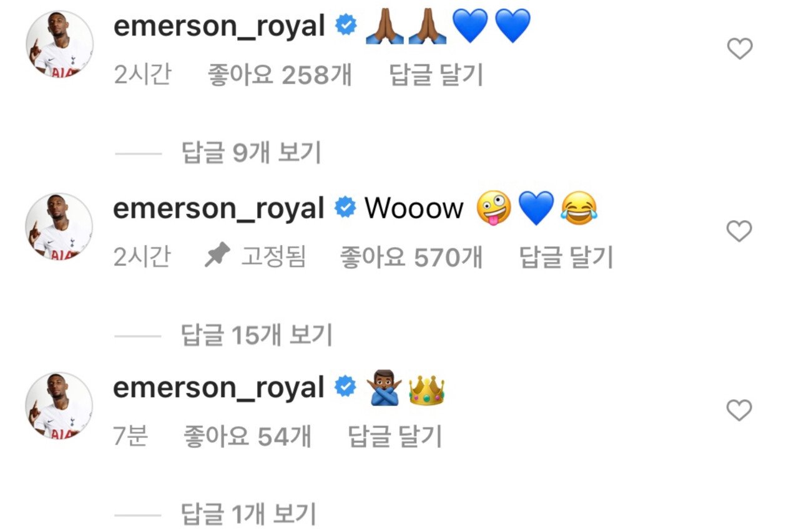Click verified badge on first emerson_royal comment
The image size is (799, 532).
346,26
